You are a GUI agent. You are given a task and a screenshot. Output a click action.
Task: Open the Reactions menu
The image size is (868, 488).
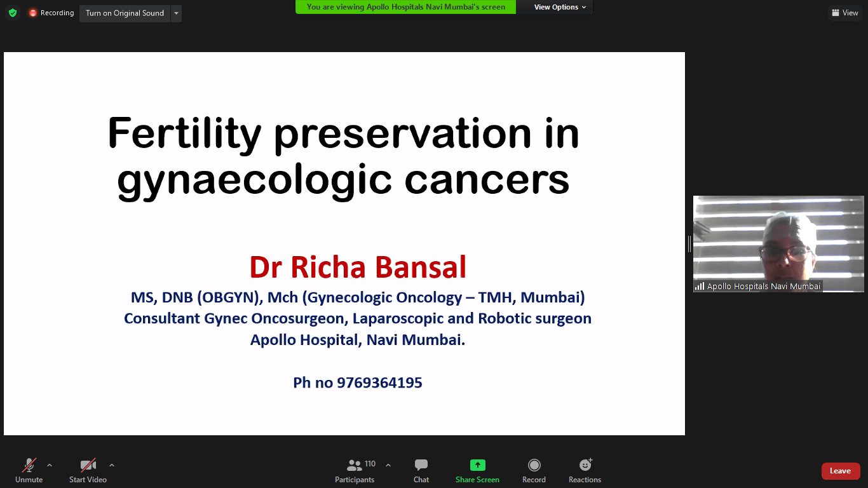click(585, 471)
